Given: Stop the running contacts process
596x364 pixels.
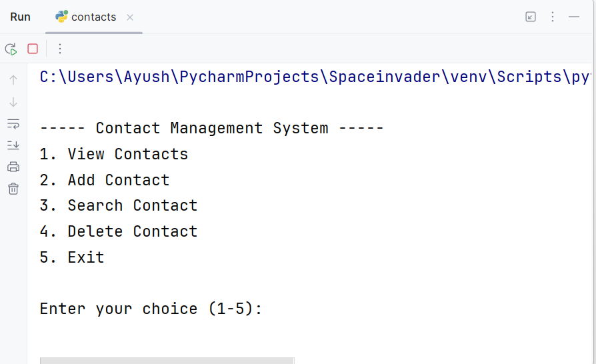Looking at the screenshot, I should point(33,49).
